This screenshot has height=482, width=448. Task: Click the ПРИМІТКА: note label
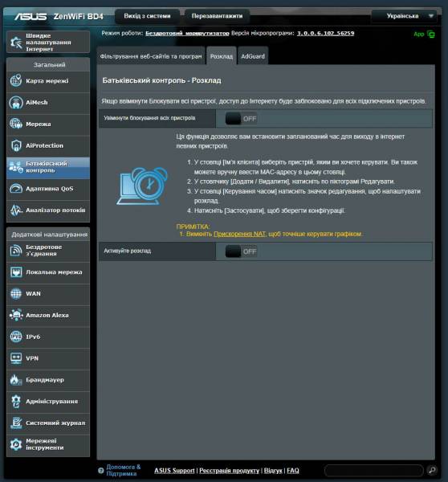[x=193, y=227]
